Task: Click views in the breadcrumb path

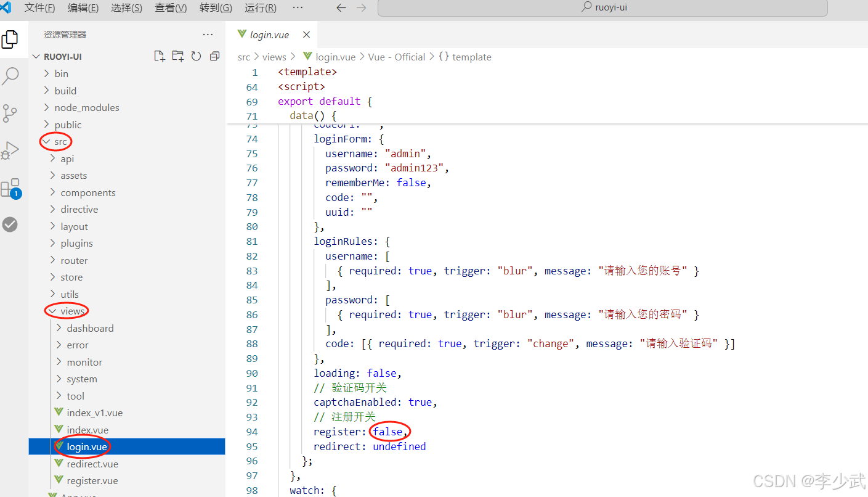Action: click(274, 57)
